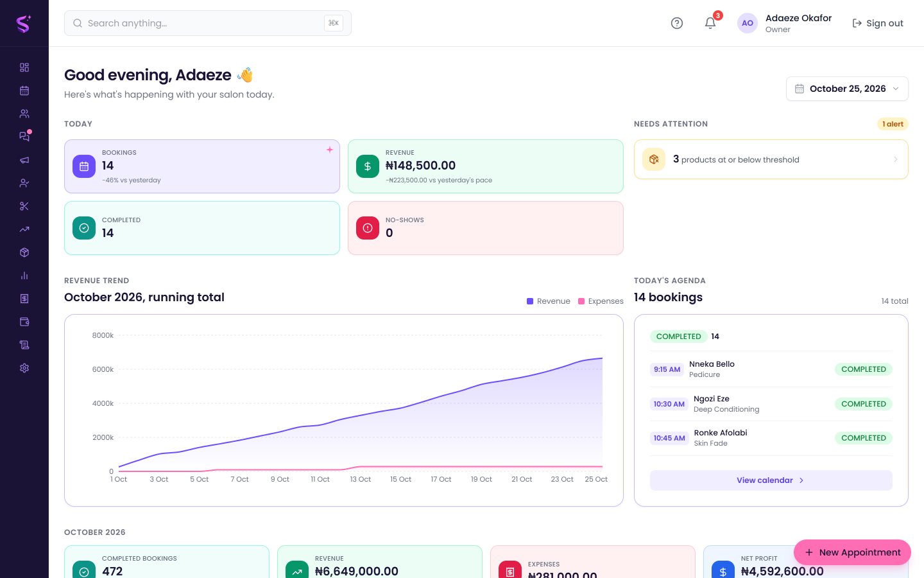Open the Completed Bookings 472 monthly card
This screenshot has height=578, width=924.
click(167, 562)
